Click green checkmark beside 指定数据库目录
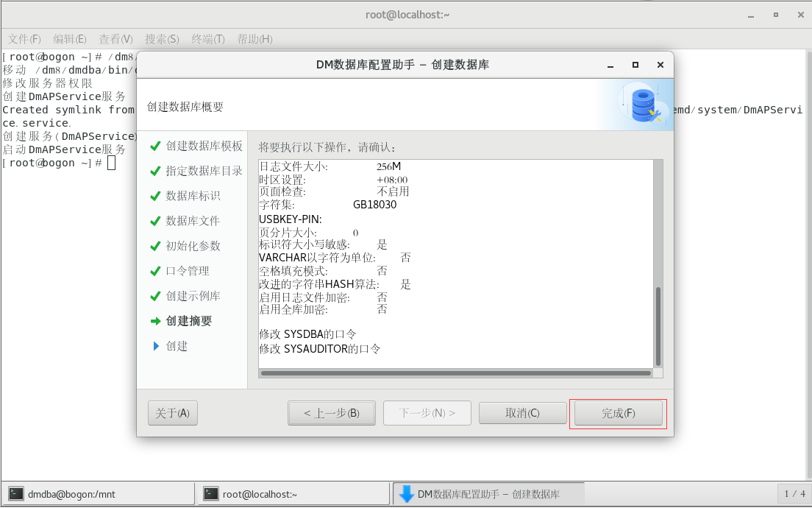 coord(155,171)
